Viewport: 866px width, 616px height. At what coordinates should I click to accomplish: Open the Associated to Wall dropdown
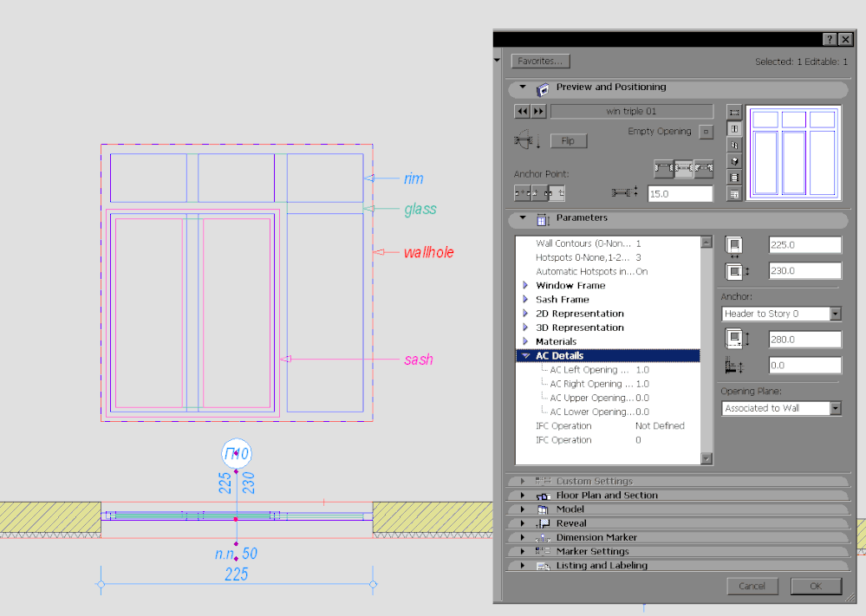[x=781, y=408]
